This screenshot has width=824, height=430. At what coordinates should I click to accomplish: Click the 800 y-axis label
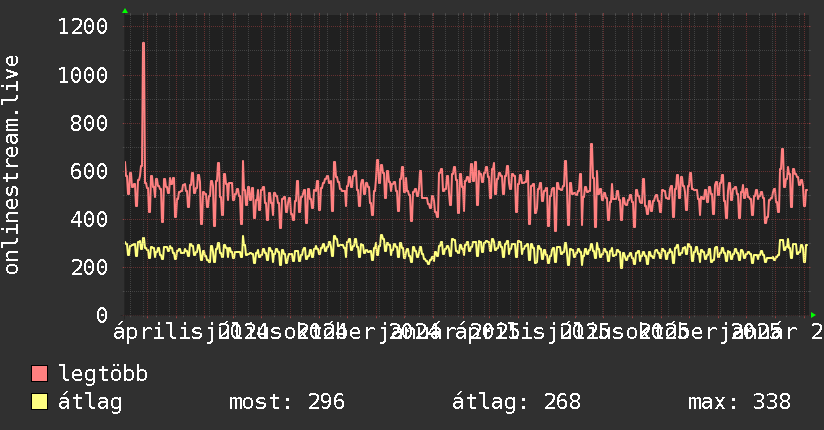click(89, 124)
